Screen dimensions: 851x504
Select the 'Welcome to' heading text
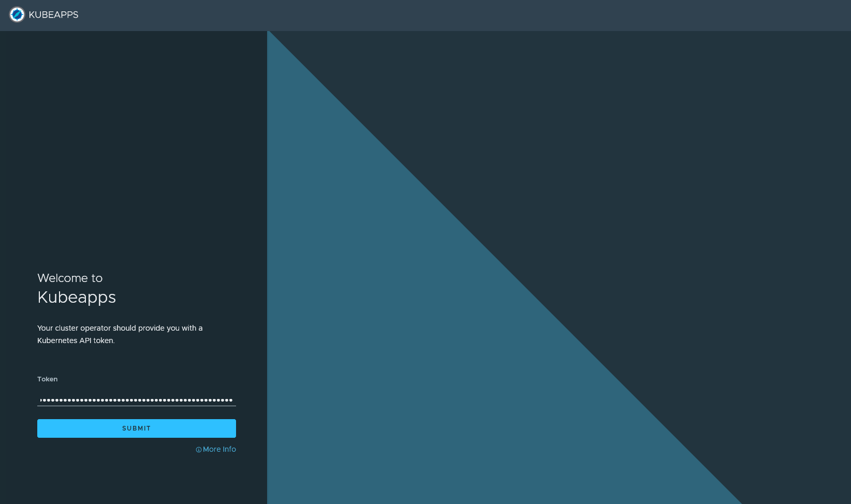point(70,278)
